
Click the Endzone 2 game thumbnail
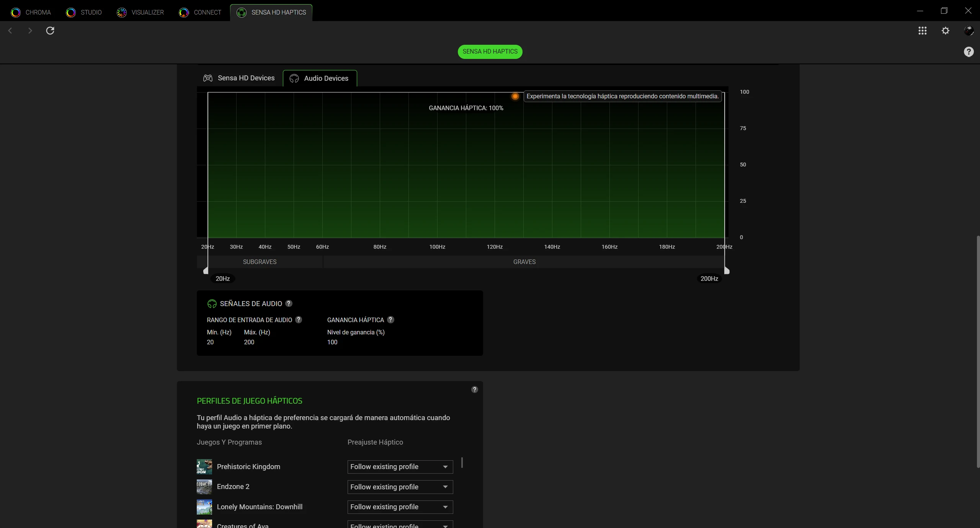(x=204, y=487)
